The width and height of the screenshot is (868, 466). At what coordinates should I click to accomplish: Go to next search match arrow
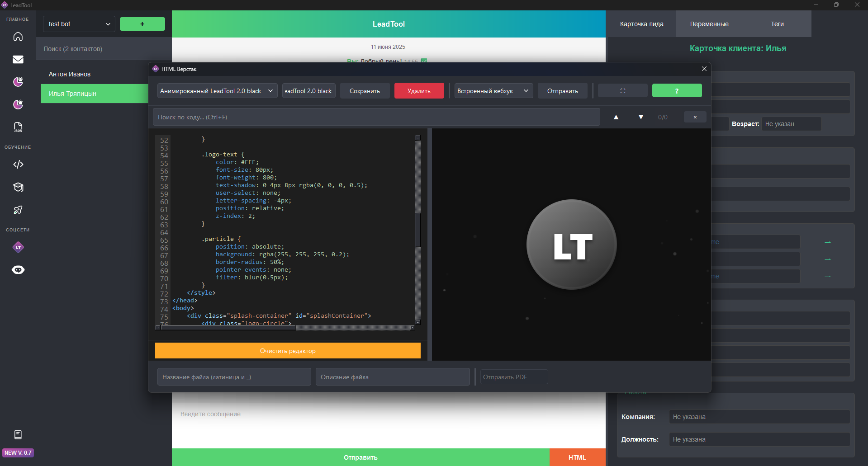(641, 117)
